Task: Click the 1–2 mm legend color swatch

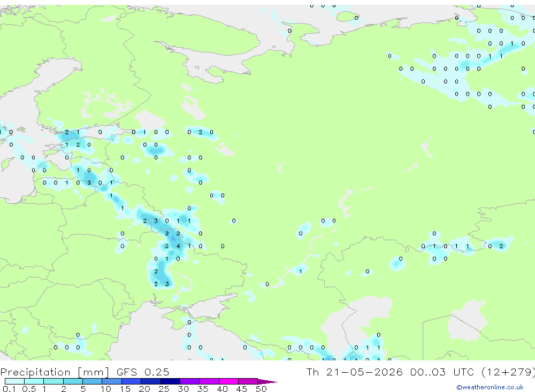Action: pyautogui.click(x=53, y=381)
